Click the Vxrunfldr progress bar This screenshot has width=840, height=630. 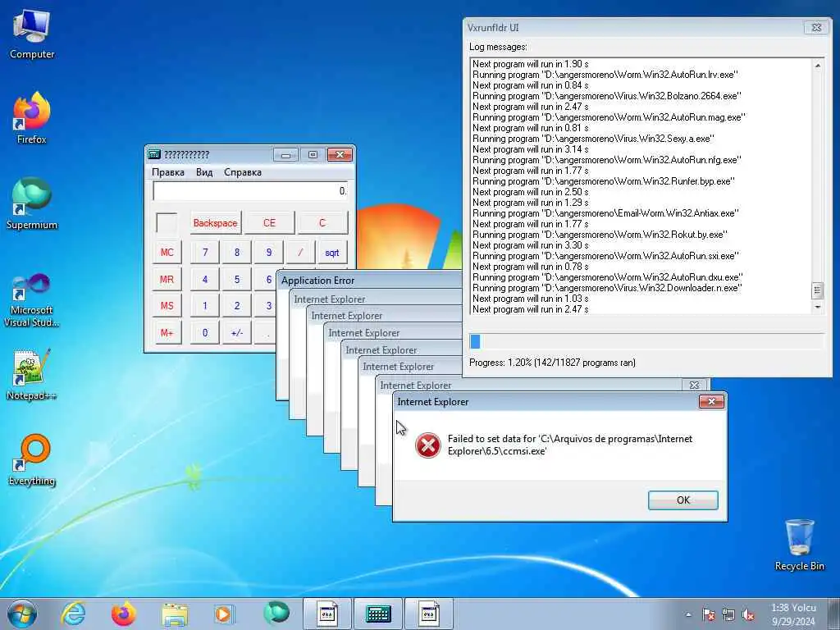646,341
